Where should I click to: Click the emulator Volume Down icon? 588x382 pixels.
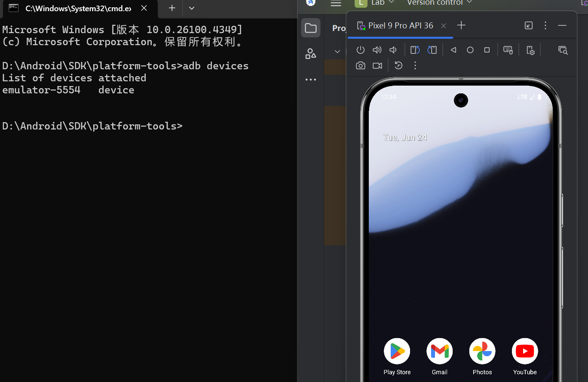pyautogui.click(x=393, y=50)
